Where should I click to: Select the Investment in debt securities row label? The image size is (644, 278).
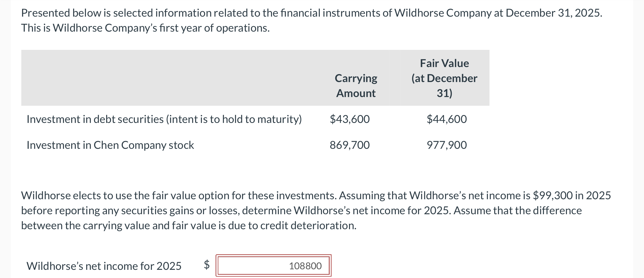click(x=164, y=119)
